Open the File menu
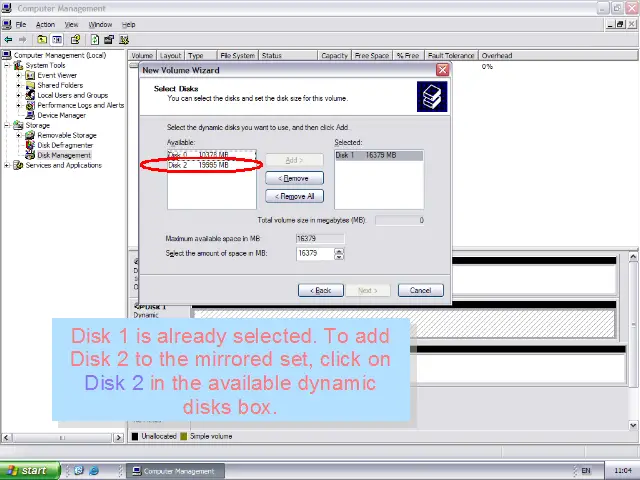The width and height of the screenshot is (640, 480). point(21,24)
